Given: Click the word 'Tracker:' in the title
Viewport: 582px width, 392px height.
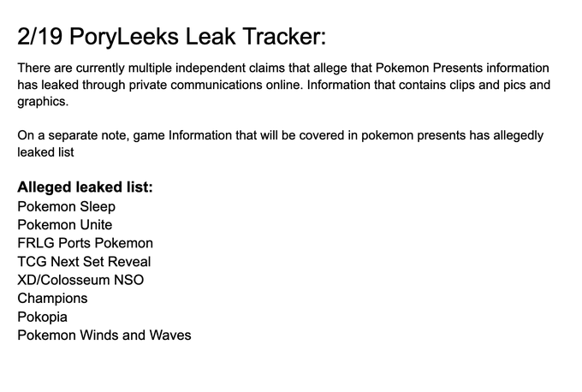Looking at the screenshot, I should click(x=284, y=37).
